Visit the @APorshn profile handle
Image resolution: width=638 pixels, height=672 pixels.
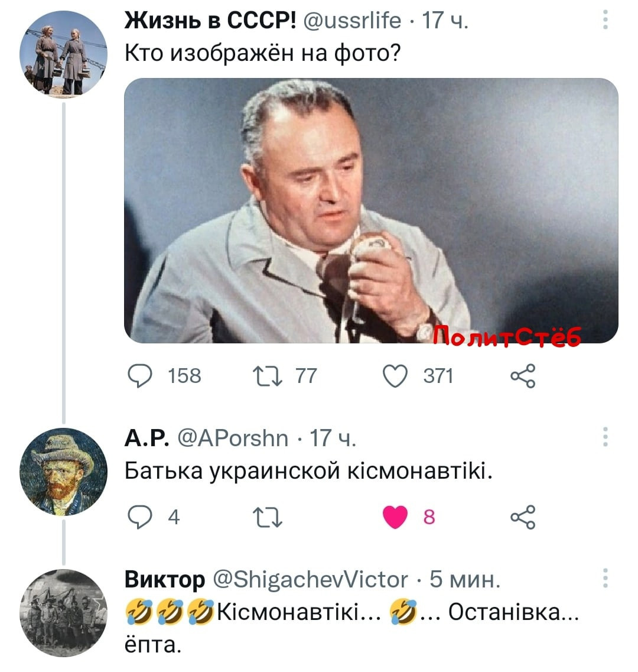pyautogui.click(x=233, y=437)
